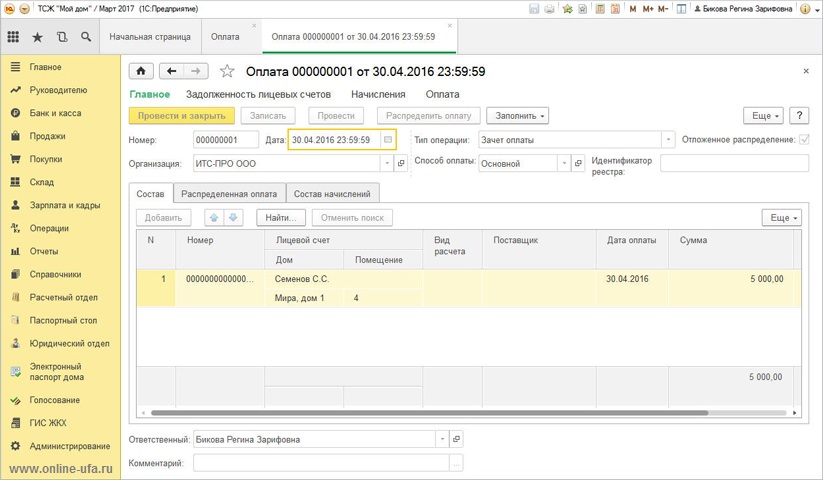Open Администрирование section
Viewport: 823px width, 480px height.
pyautogui.click(x=69, y=446)
